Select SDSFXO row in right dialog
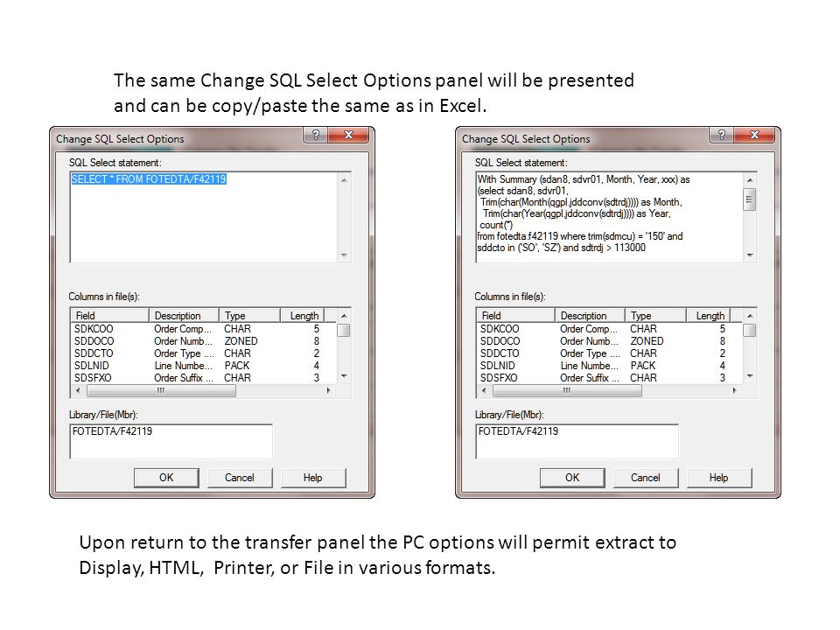This screenshot has width=840, height=630. pos(610,378)
